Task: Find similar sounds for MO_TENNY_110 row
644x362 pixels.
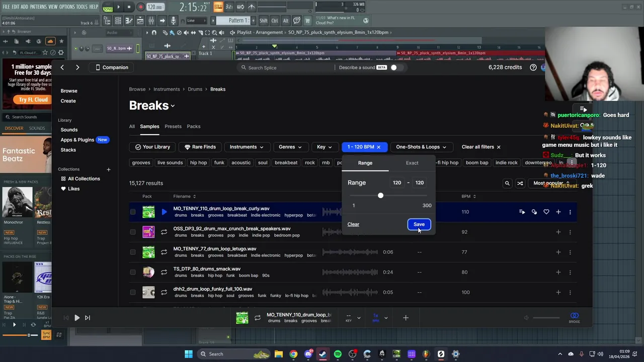Action: [x=534, y=212]
